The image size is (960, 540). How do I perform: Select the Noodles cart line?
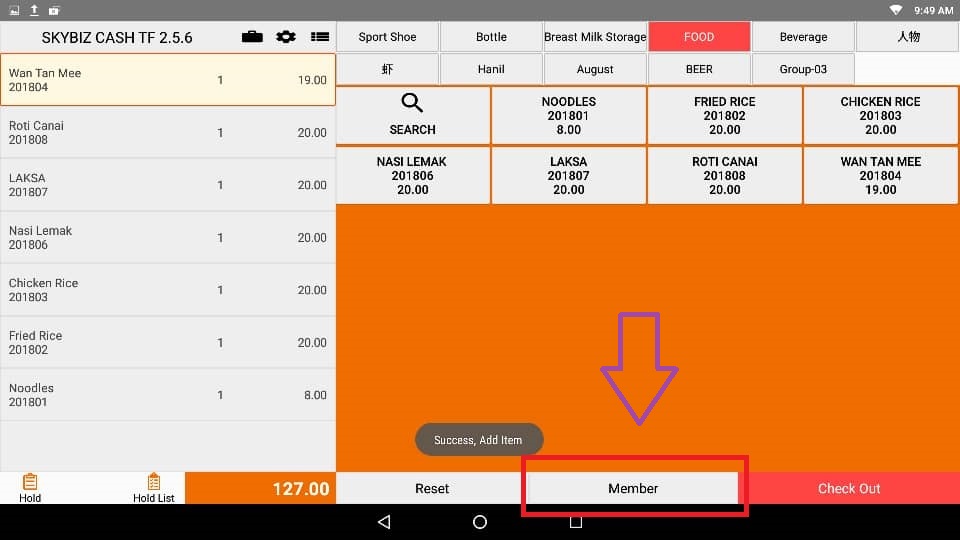(x=167, y=395)
